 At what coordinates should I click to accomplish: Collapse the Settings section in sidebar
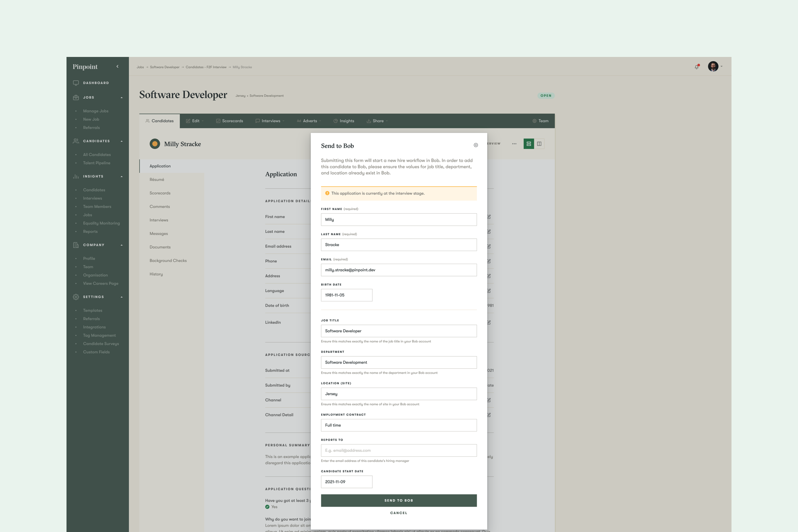[x=121, y=297]
